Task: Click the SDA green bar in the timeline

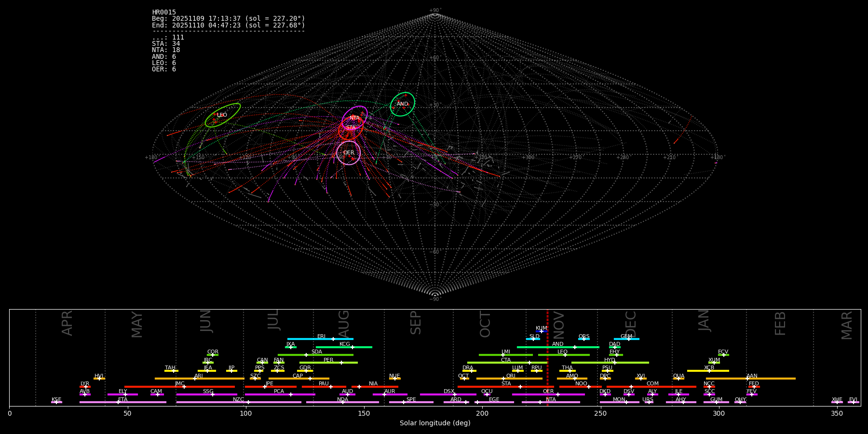Action: (315, 355)
